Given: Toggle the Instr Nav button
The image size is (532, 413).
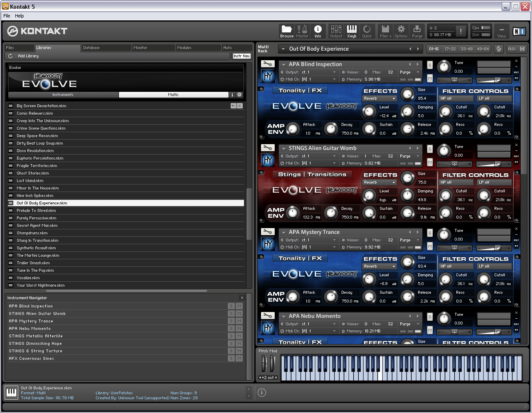Looking at the screenshot, I should point(241,56).
